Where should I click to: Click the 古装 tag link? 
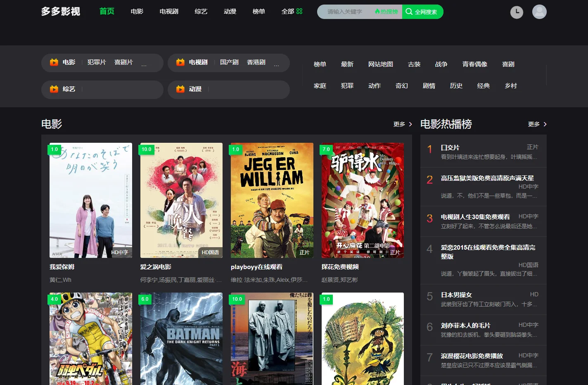pyautogui.click(x=414, y=64)
